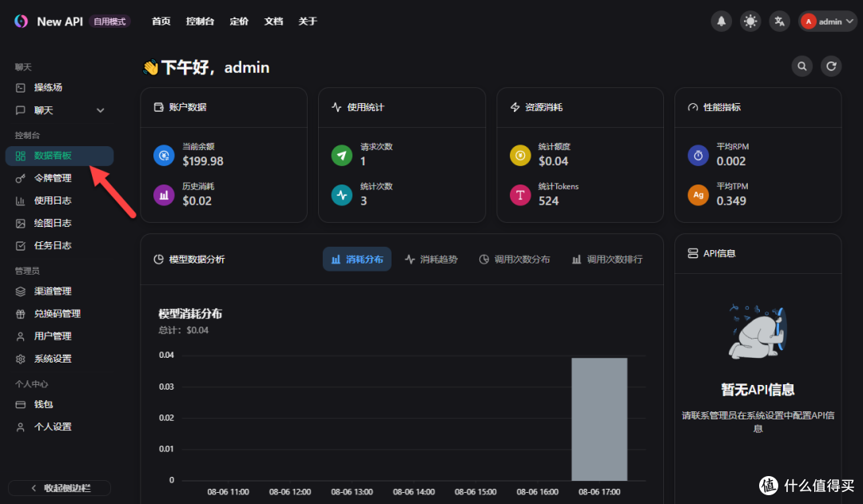The image size is (863, 504).
Task: Toggle light theme with the sun icon
Action: 750,22
